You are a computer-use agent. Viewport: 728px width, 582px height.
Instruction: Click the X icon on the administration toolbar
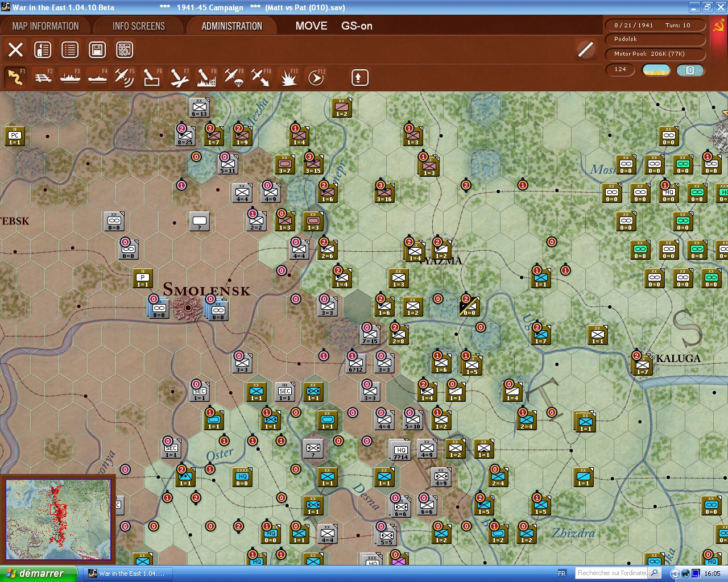[16, 50]
